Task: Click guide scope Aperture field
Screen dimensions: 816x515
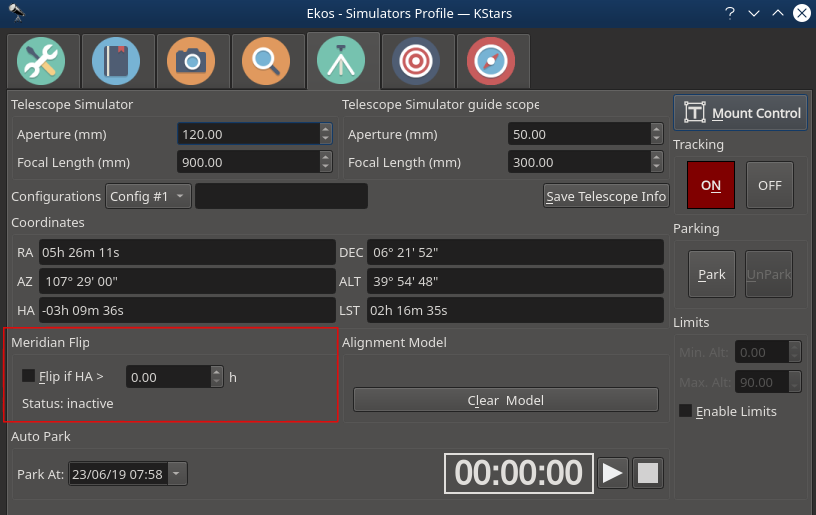Action: coord(579,134)
